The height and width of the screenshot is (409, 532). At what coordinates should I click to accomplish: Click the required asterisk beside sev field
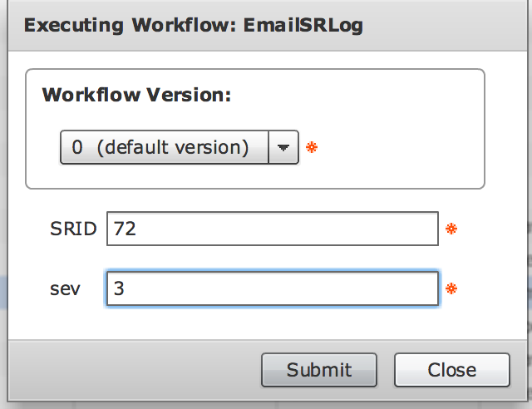451,288
